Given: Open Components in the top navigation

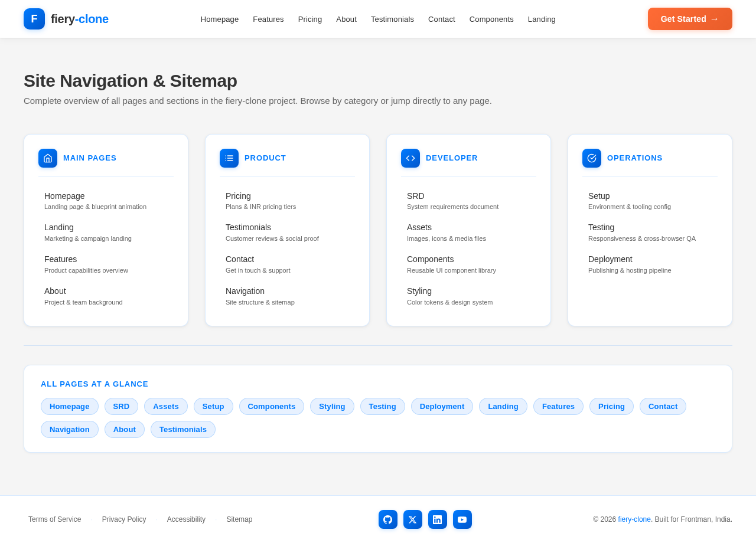Looking at the screenshot, I should 491,19.
